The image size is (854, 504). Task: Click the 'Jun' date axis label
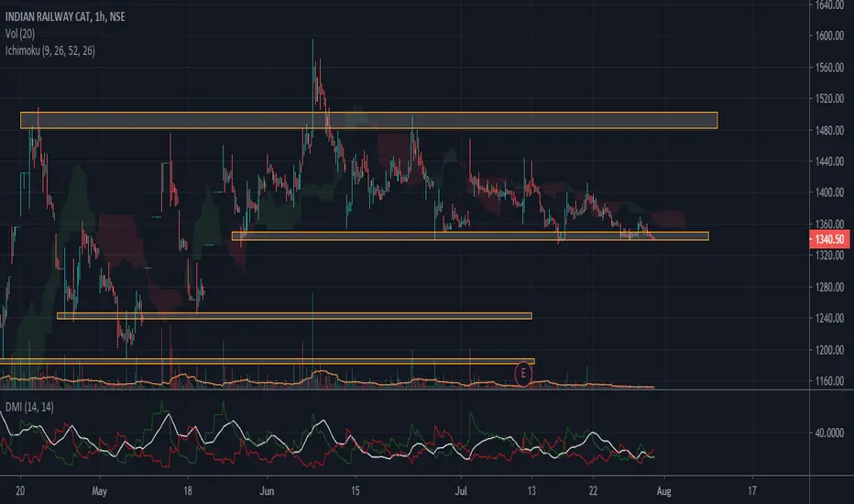[267, 491]
